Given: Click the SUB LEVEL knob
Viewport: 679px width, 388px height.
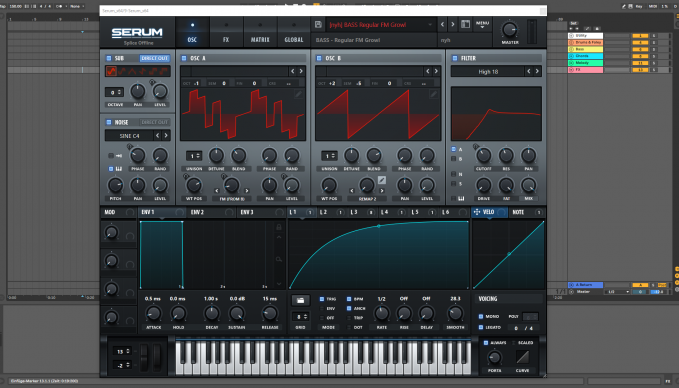Looking at the screenshot, I should pos(160,91).
